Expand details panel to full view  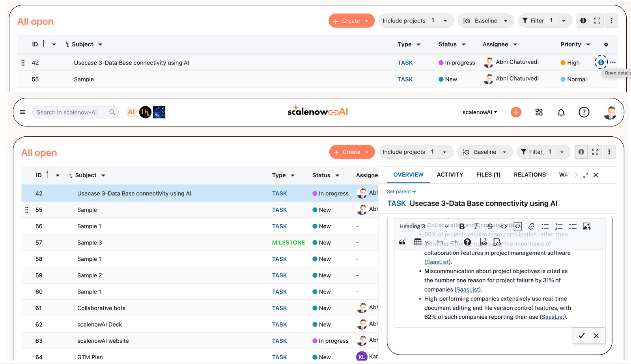tap(586, 175)
